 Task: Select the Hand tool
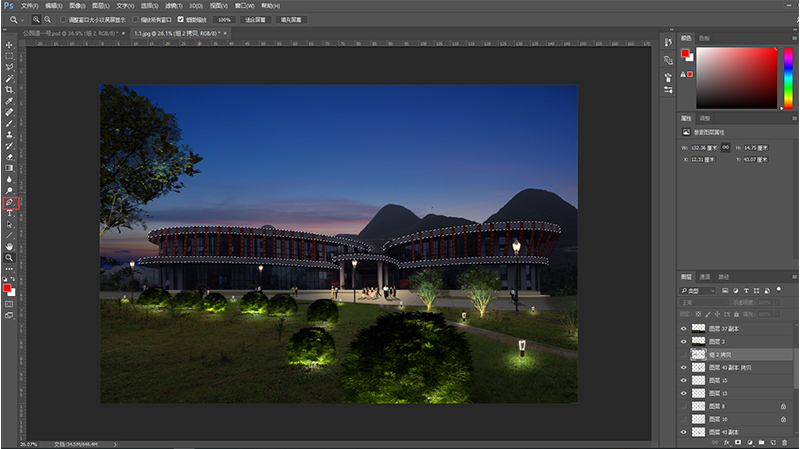9,246
